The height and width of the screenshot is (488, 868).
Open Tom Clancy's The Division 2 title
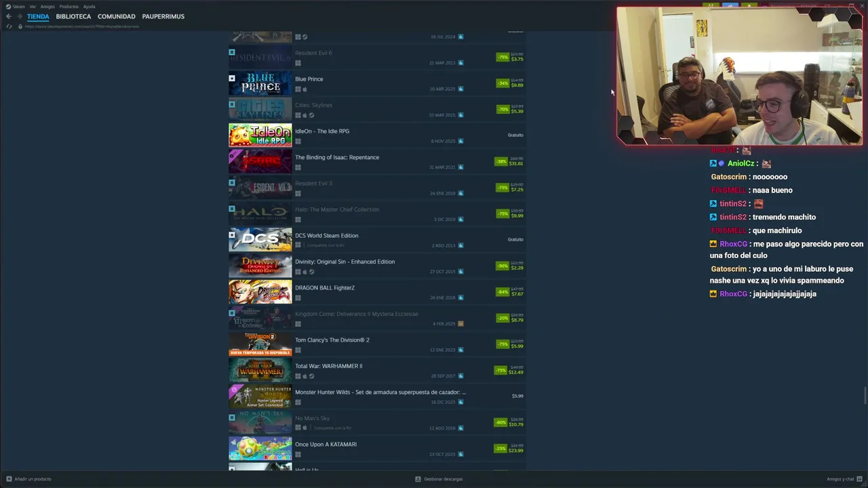(x=332, y=340)
